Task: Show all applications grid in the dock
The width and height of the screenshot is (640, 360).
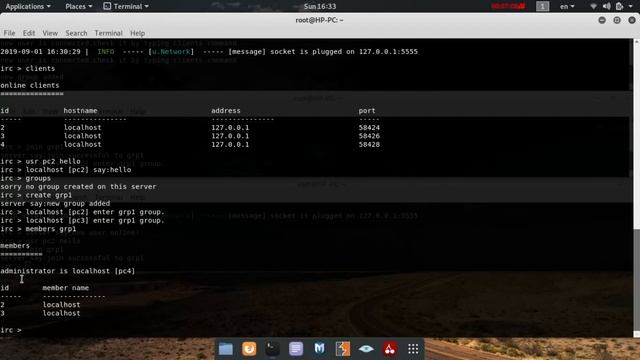Action: [x=413, y=349]
